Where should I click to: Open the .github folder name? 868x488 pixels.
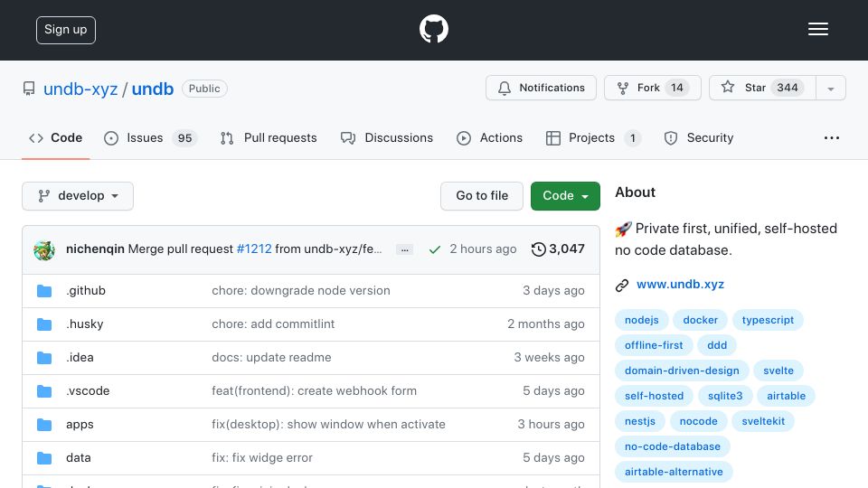(x=86, y=290)
